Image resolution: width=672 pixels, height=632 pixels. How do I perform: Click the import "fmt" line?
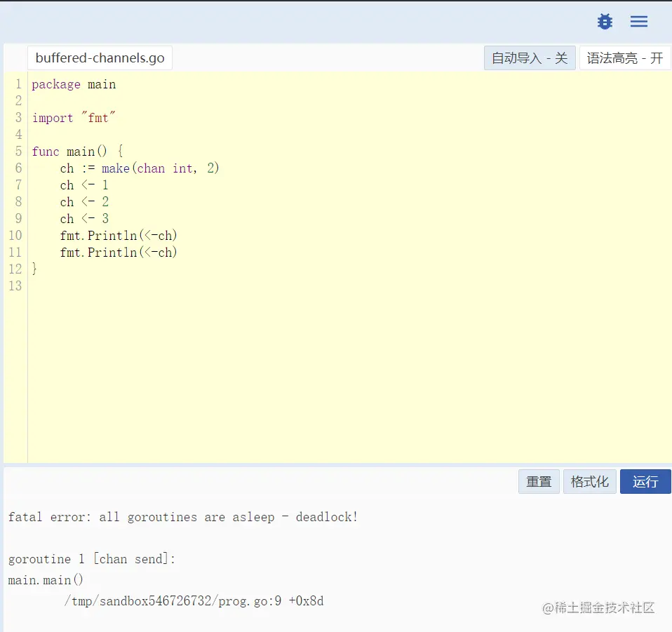point(74,118)
